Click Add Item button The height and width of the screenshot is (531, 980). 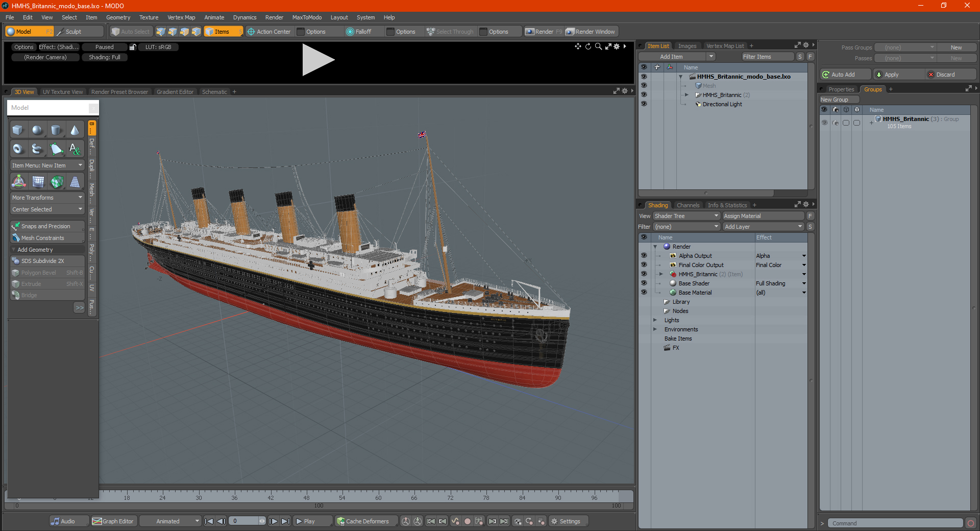(672, 57)
